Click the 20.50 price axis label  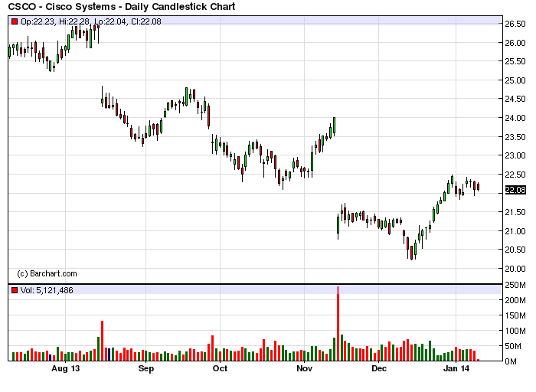tap(515, 250)
